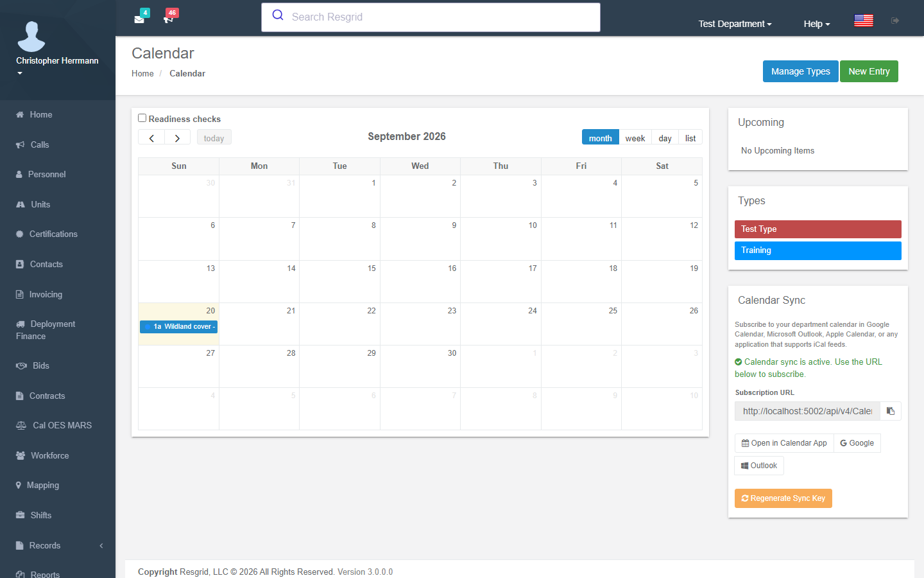Click the Home sidebar house icon
This screenshot has width=924, height=578.
pyautogui.click(x=20, y=115)
